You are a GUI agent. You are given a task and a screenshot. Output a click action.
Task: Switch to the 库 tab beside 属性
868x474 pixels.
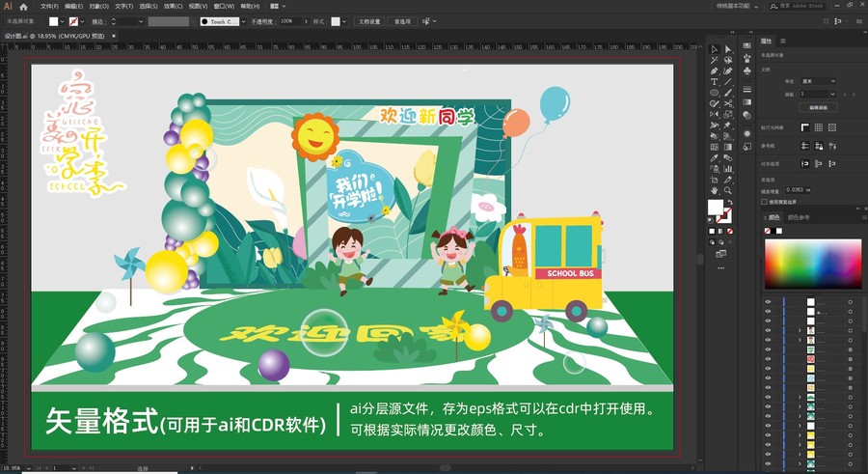click(783, 41)
